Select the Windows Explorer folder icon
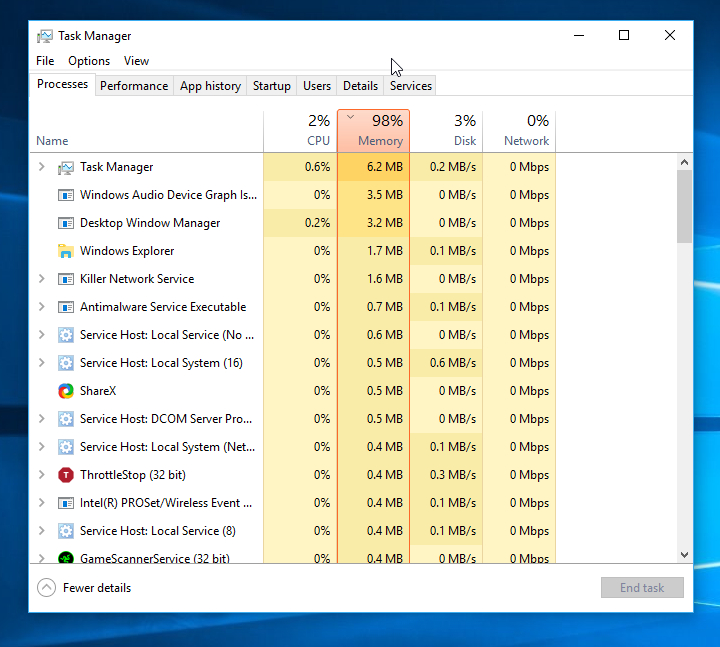The image size is (720, 647). tap(66, 251)
